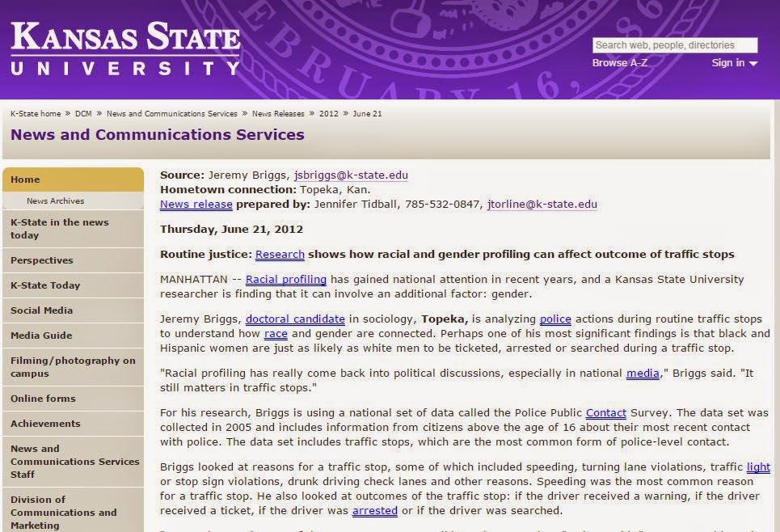
Task: Click the light link in article
Action: (x=758, y=467)
